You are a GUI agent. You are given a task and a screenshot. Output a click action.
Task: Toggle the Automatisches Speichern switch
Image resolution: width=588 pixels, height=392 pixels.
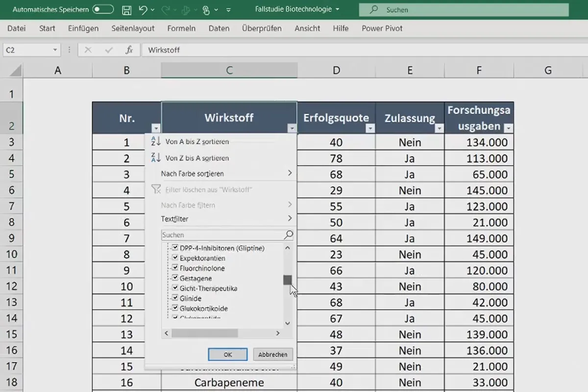click(103, 10)
